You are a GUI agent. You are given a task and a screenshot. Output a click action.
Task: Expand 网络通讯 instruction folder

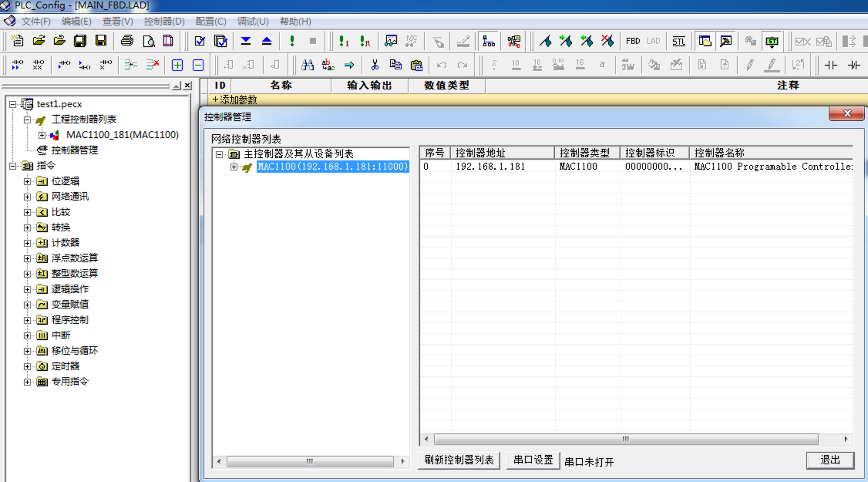(27, 197)
